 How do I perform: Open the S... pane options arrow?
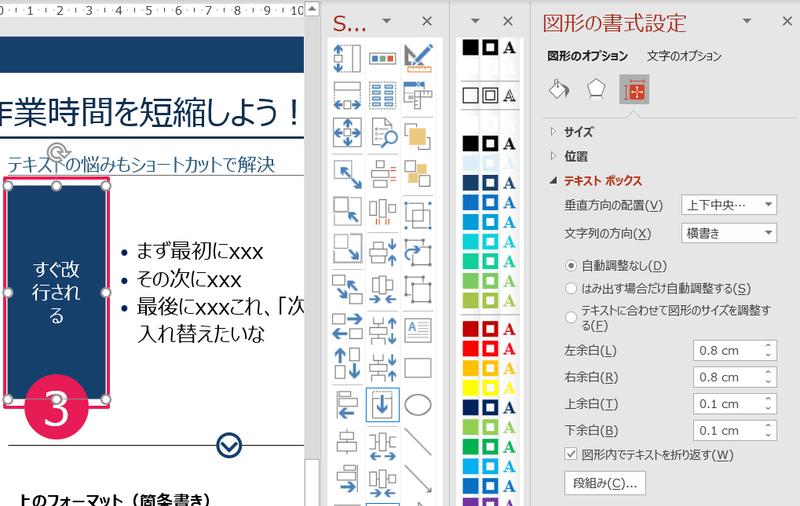(x=387, y=21)
